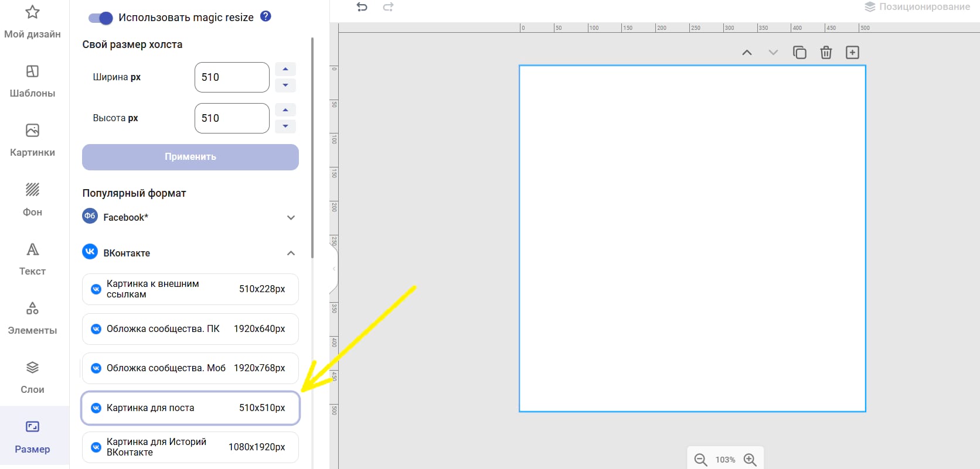Click the undo arrow icon
980x469 pixels.
pos(362,7)
